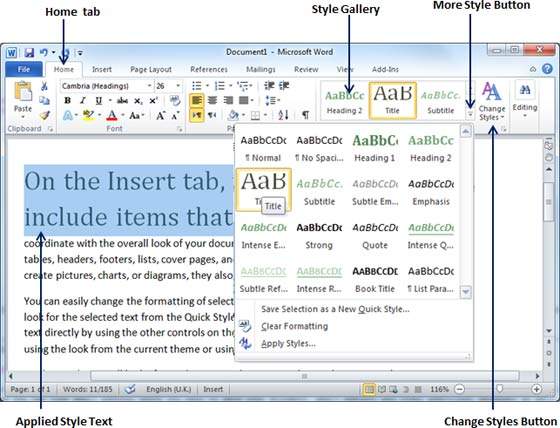Open the font name dropdown Cambria (Headings)
Screen dimensions: 560x428
(x=106, y=86)
